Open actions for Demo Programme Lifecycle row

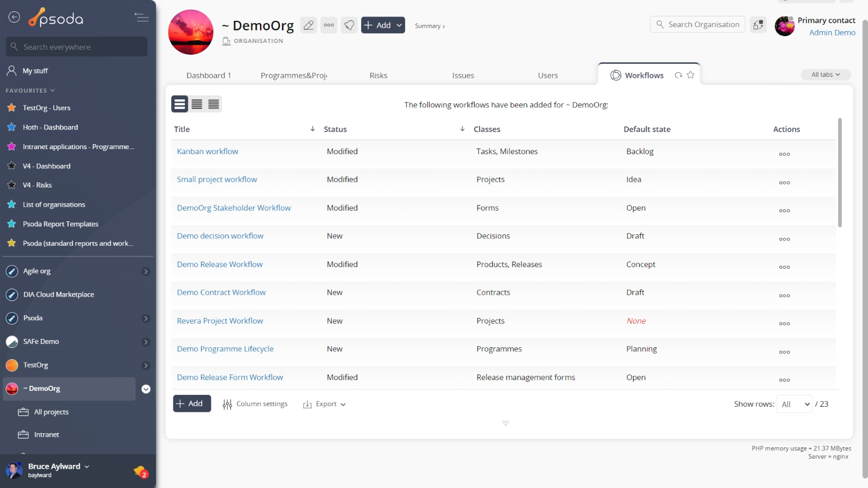tap(784, 352)
